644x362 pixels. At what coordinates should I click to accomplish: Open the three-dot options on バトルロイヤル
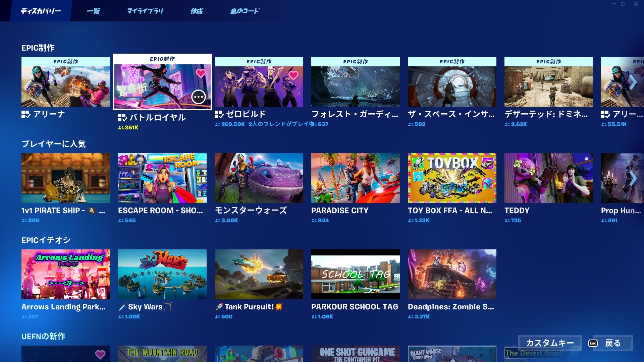point(199,97)
